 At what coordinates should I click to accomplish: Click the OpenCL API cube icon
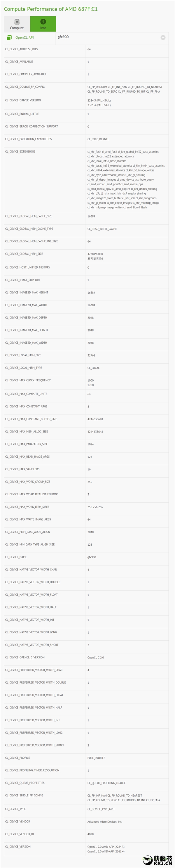[9, 37]
